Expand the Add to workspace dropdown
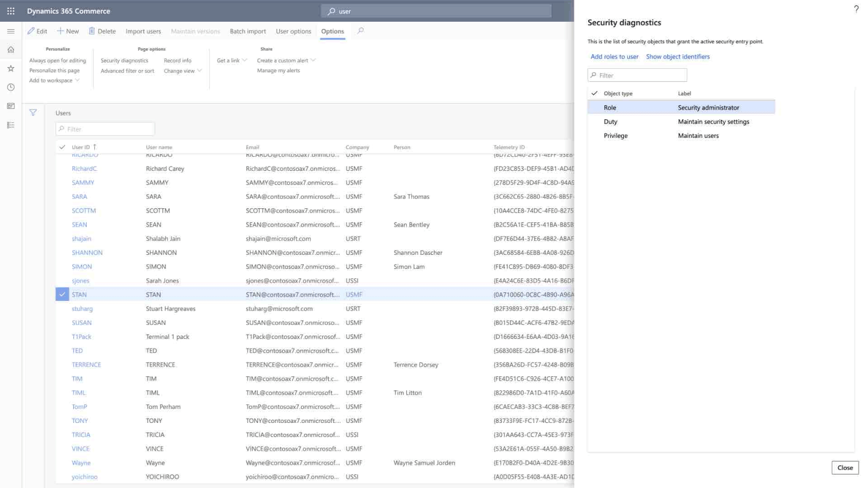 (x=54, y=80)
